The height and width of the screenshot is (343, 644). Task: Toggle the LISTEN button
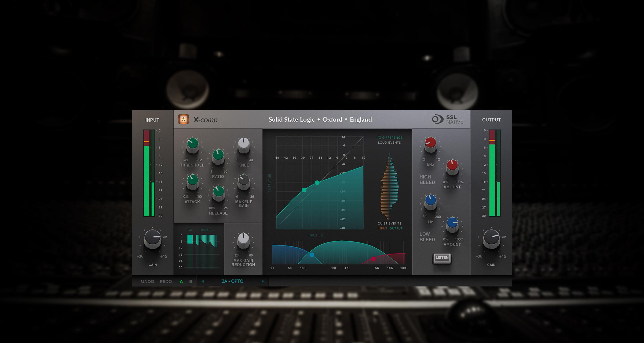tap(442, 258)
